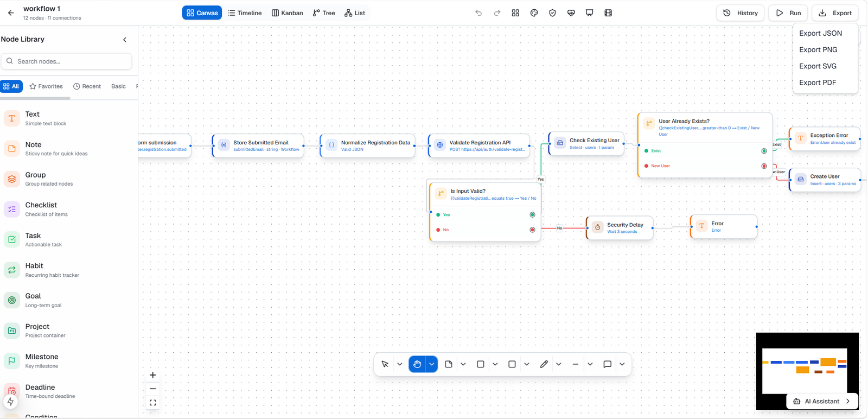Select the comment bubble tool

(608, 364)
